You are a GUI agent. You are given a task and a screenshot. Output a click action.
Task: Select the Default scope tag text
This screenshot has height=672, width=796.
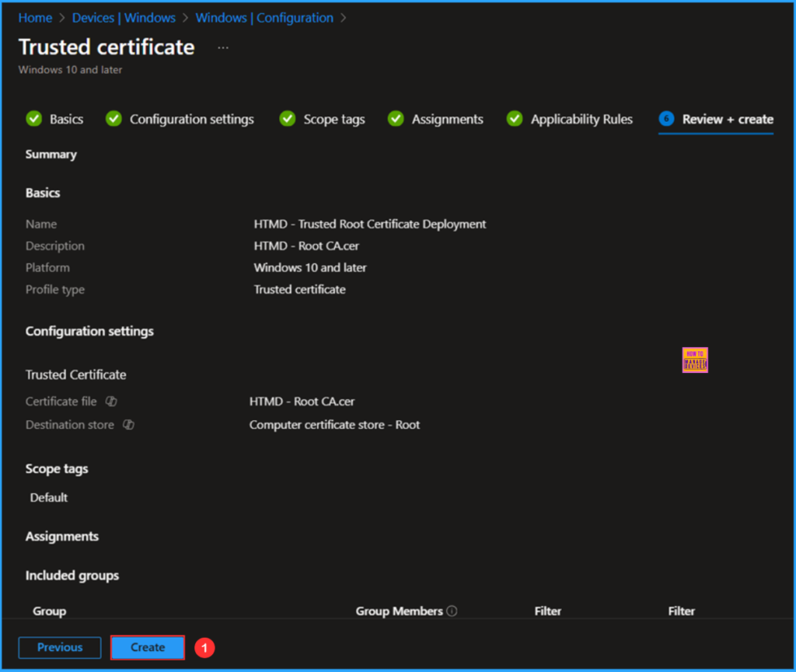49,497
